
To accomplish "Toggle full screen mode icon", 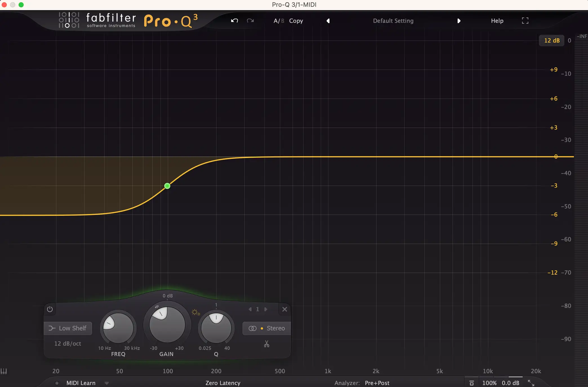I will (525, 21).
